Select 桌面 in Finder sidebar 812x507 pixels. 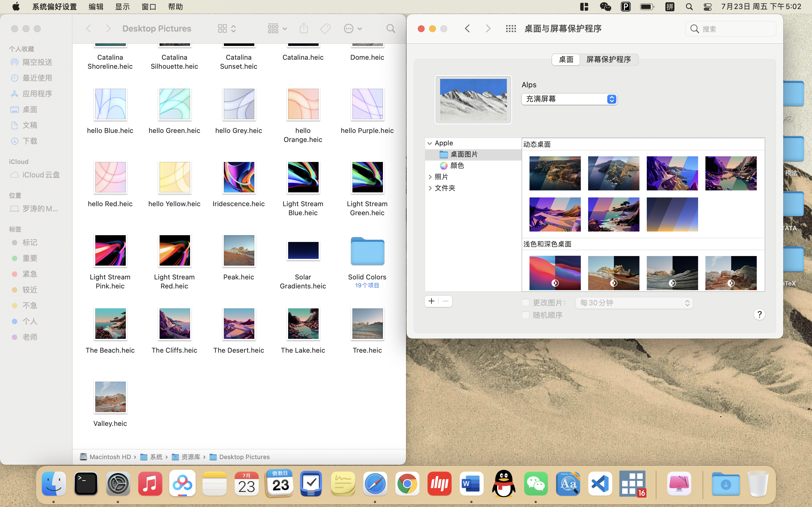(30, 109)
